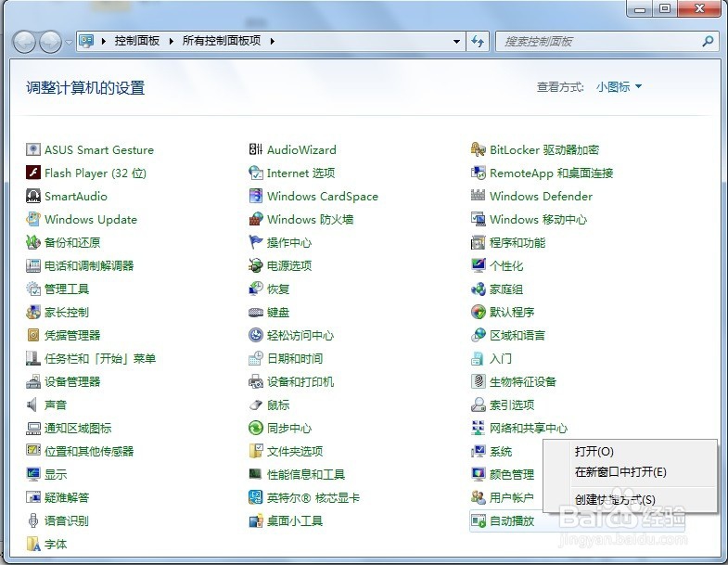This screenshot has height=565, width=728.
Task: Click the 电话和调制解调器 icon
Action: 33,265
